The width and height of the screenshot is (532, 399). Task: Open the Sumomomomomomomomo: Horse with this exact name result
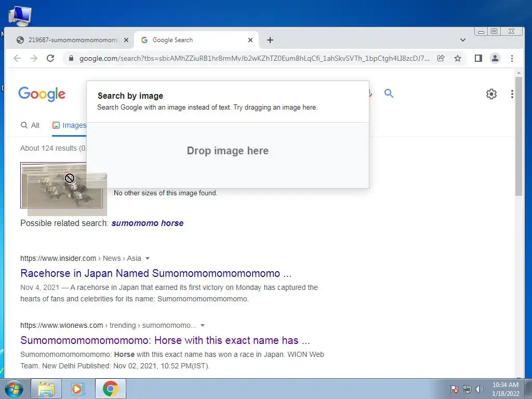coord(165,340)
